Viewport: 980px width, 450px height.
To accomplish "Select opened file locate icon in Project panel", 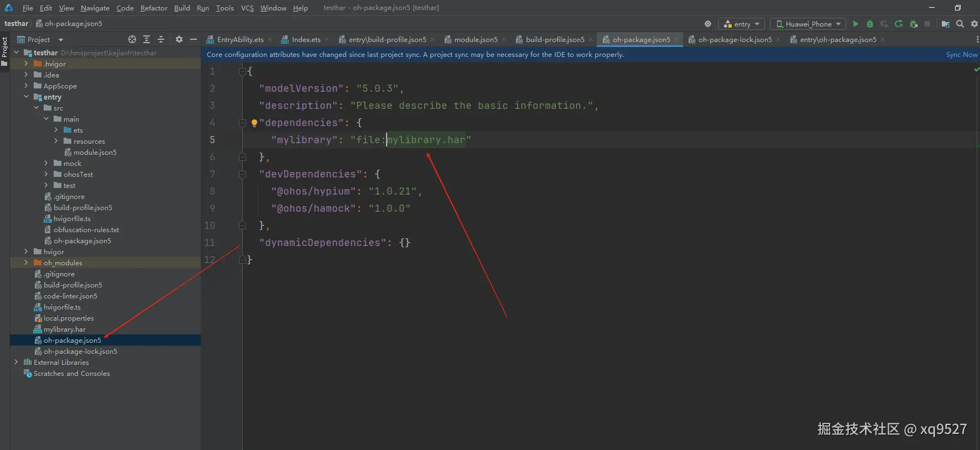I will coord(132,39).
